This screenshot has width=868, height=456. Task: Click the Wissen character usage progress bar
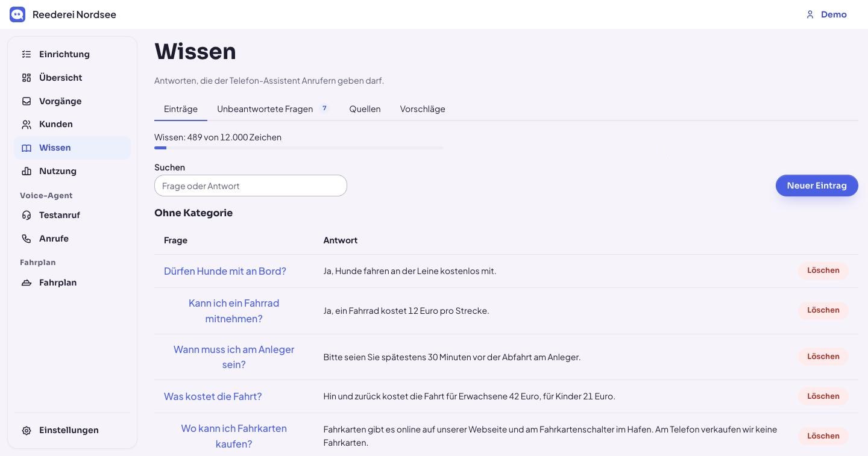299,148
